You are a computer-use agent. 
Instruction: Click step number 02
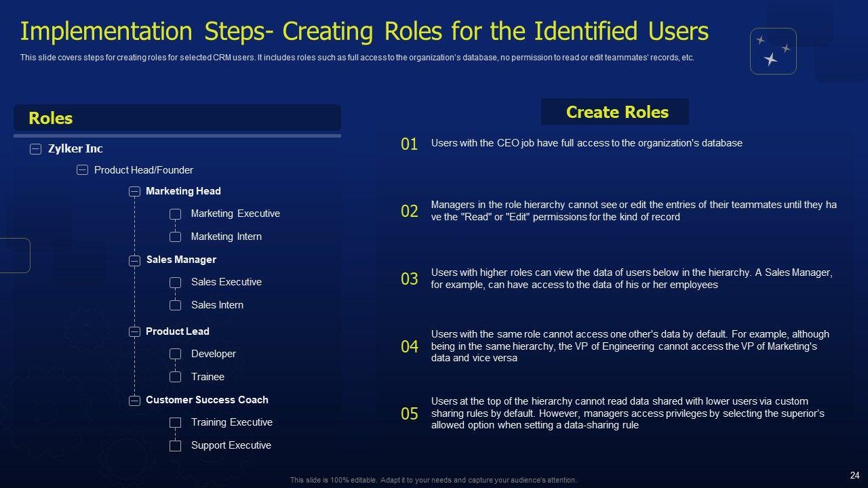point(410,211)
